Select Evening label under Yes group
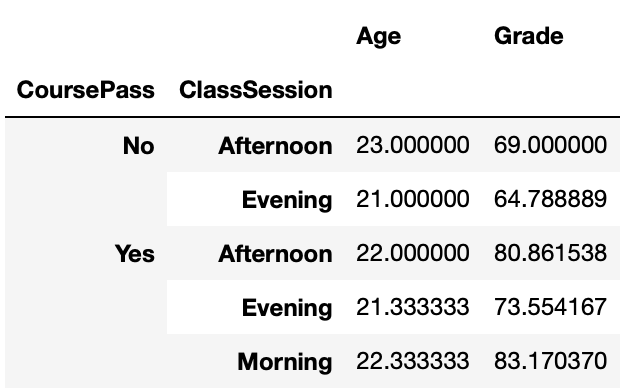The image size is (622, 390). point(287,308)
